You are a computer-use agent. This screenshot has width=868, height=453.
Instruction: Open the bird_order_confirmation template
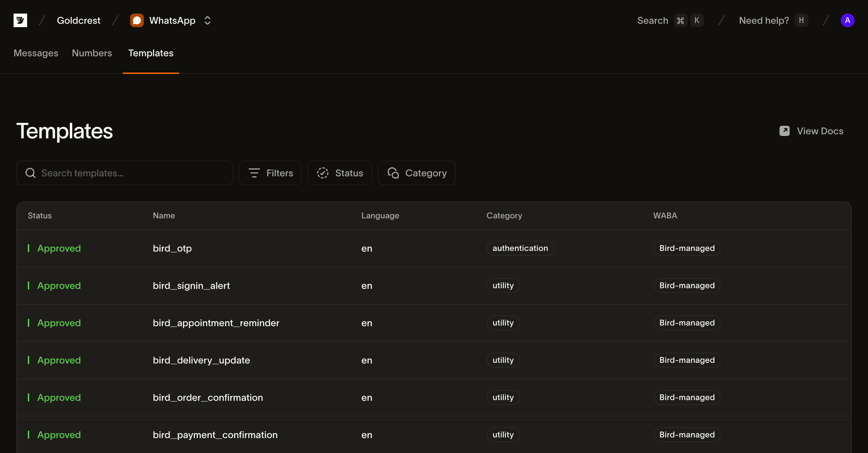coord(208,397)
